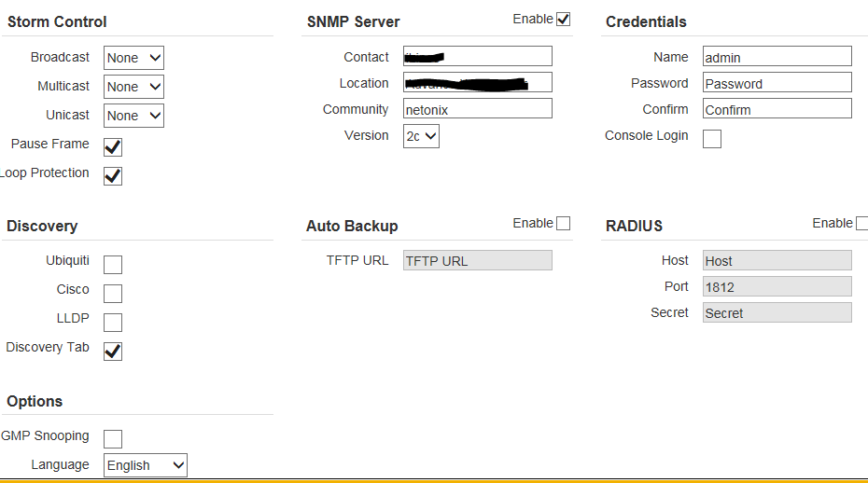Viewport: 868px width, 483px height.
Task: Click the SNMP Community input field
Action: (x=477, y=109)
